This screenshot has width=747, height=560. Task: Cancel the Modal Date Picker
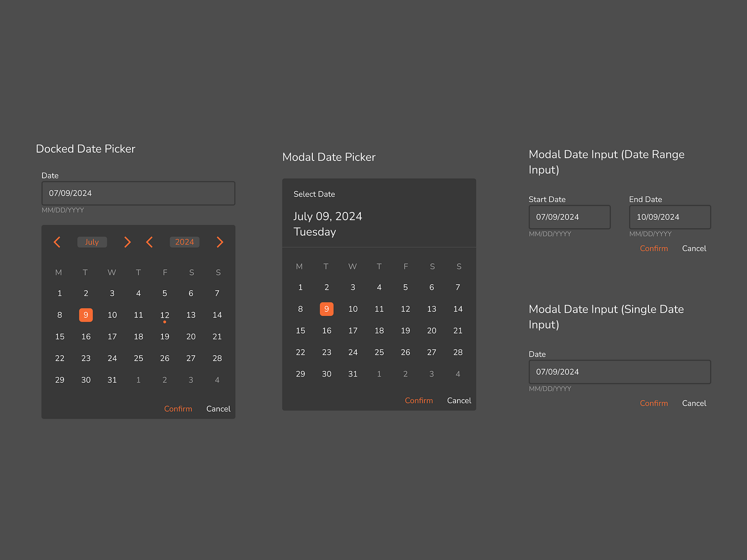(x=458, y=400)
